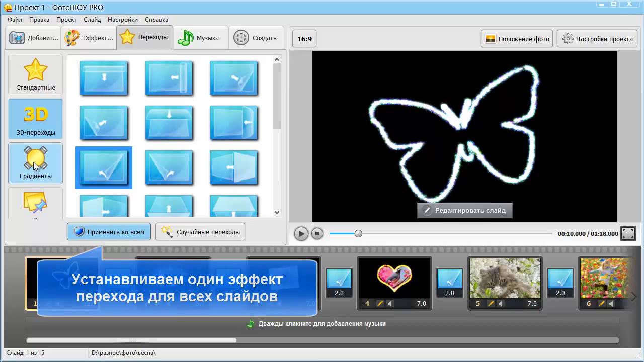Click the highlighted bottom-right corner curl transition
The width and height of the screenshot is (644, 362).
tap(104, 167)
